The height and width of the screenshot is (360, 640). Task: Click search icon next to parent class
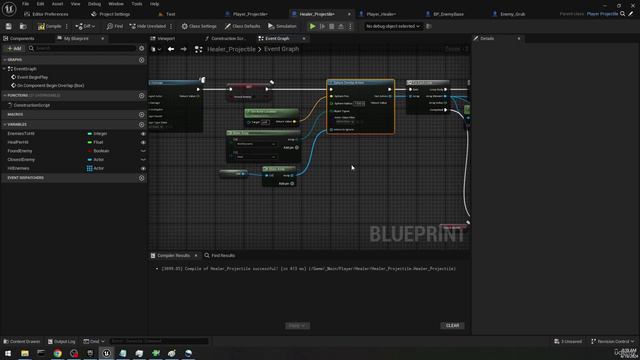623,14
